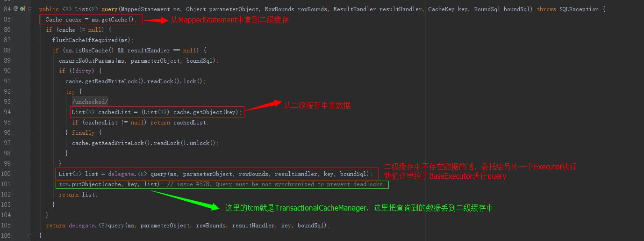Click the /unchecked/ folded annotation on line 93

pyautogui.click(x=90, y=102)
